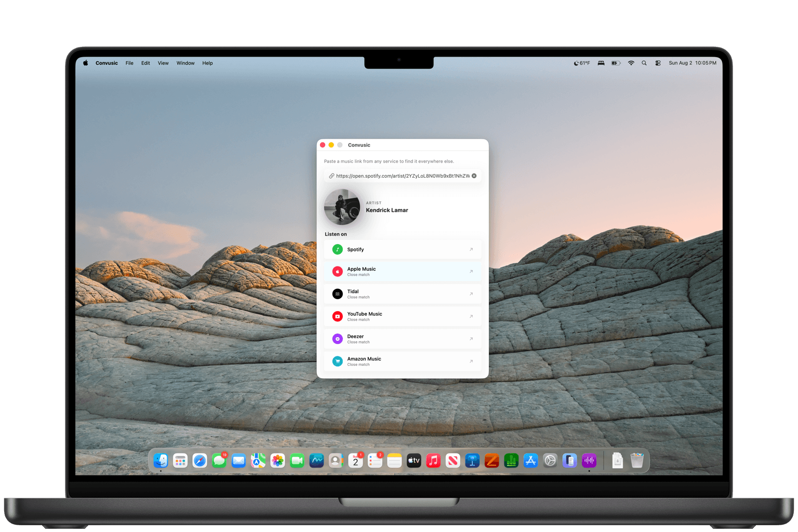Click the Spotify green service icon
This screenshot has height=532, width=798.
click(338, 249)
